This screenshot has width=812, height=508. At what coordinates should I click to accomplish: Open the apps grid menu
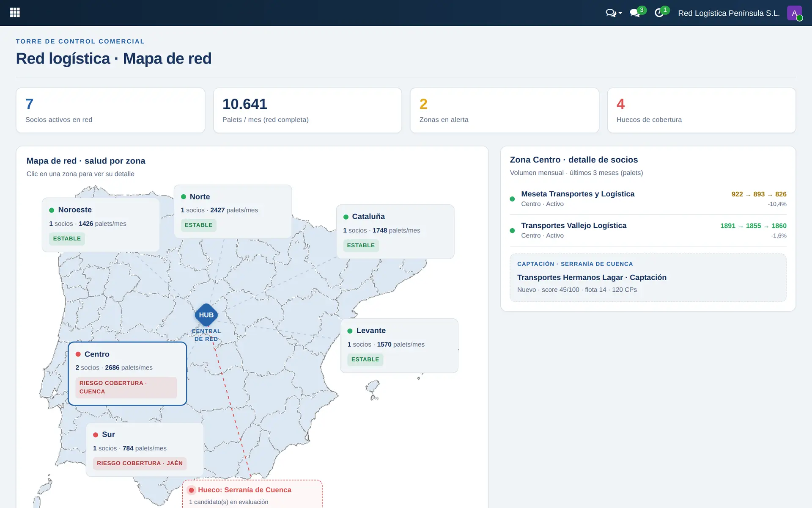click(15, 13)
